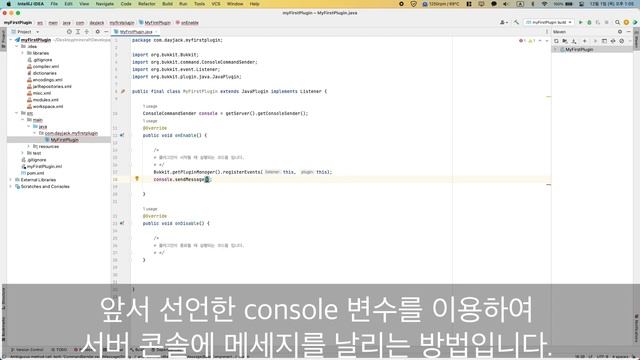
Task: Select the MyFirstPlugin.java editor tab
Action: [136, 31]
